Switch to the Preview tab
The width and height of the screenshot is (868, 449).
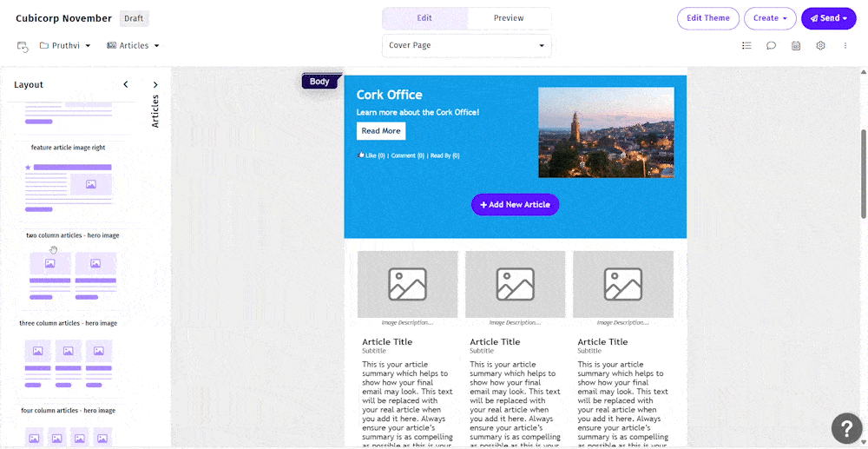(x=509, y=18)
